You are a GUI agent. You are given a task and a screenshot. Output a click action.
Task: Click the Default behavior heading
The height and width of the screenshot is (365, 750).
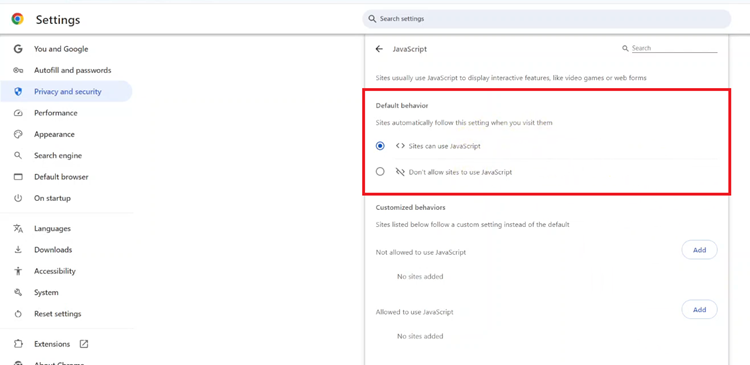coord(402,105)
